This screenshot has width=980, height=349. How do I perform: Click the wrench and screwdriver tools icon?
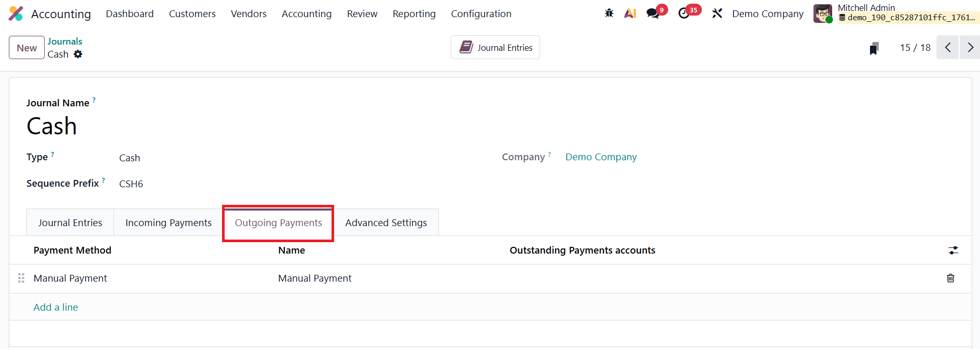point(717,13)
